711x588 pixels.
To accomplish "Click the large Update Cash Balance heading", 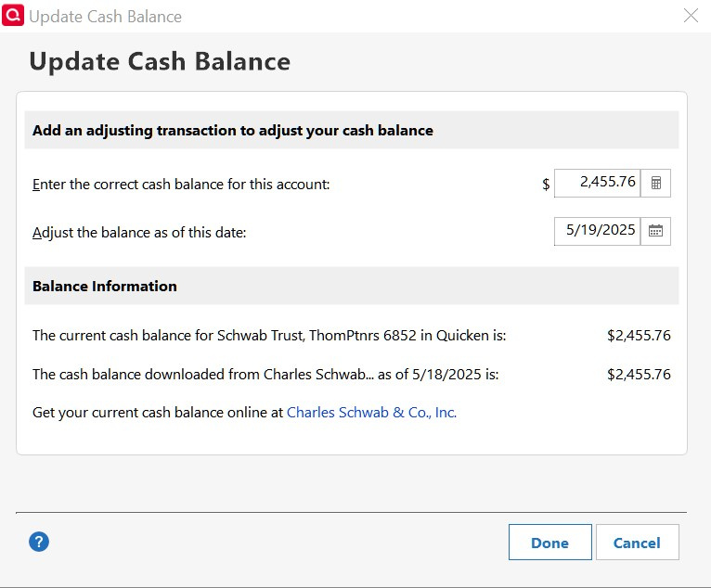I will tap(160, 61).
